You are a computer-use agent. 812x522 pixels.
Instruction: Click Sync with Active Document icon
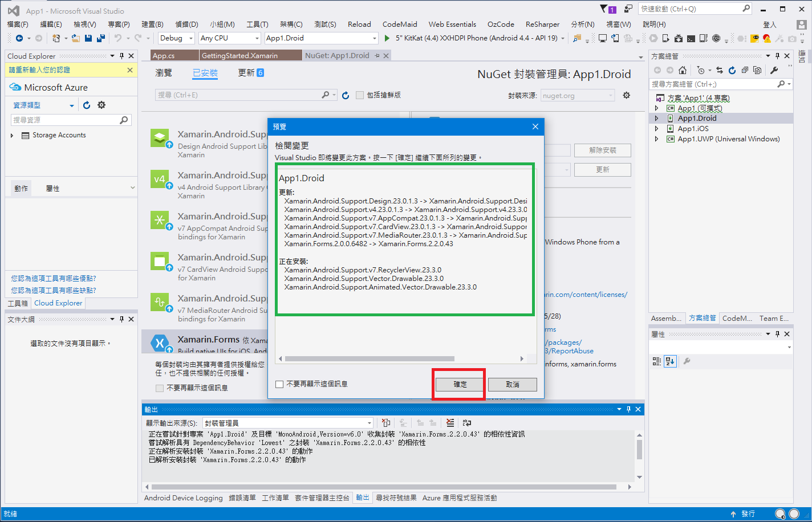[720, 70]
